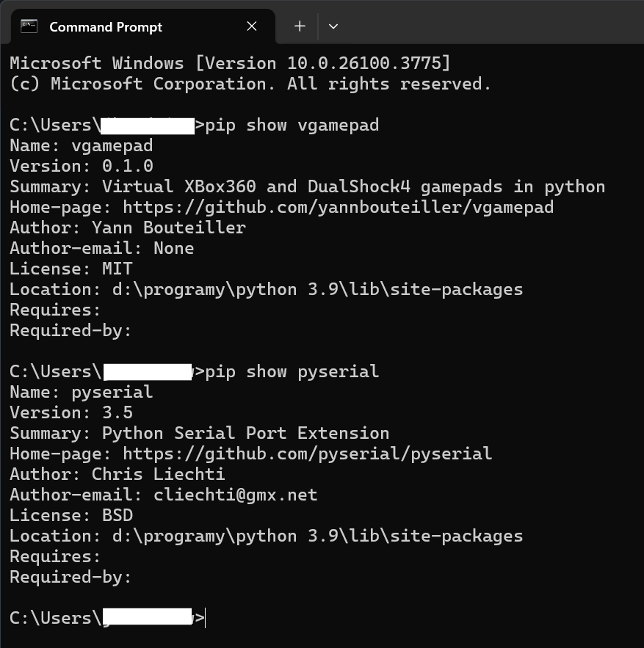Screen dimensions: 644x648
Task: Click the 'License: MIT' line
Action: pyautogui.click(x=71, y=269)
